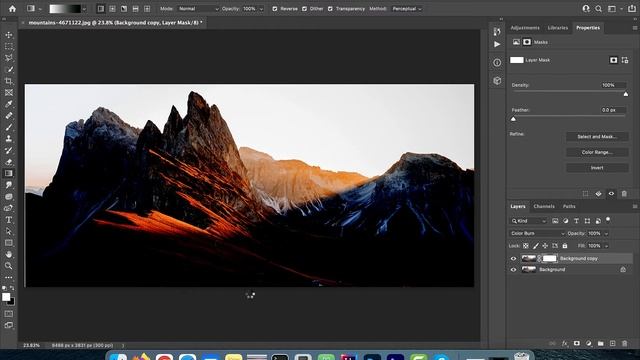Select the Eyedropper tool
640x360 pixels.
pyautogui.click(x=9, y=104)
